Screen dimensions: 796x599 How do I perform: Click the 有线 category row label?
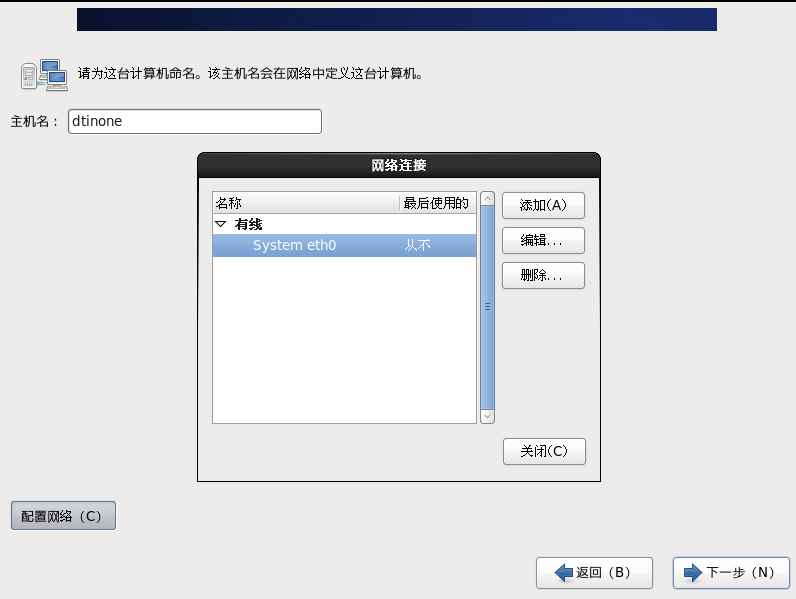(x=248, y=224)
